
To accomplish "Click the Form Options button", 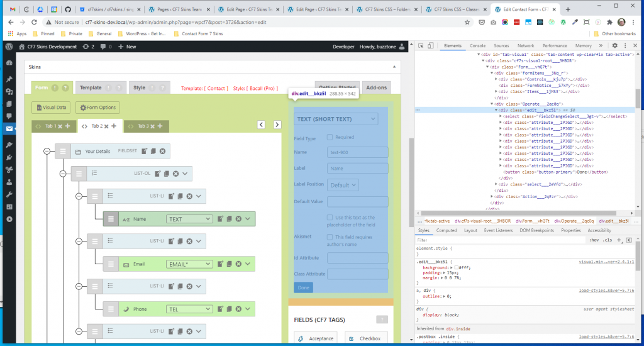I will (x=97, y=108).
